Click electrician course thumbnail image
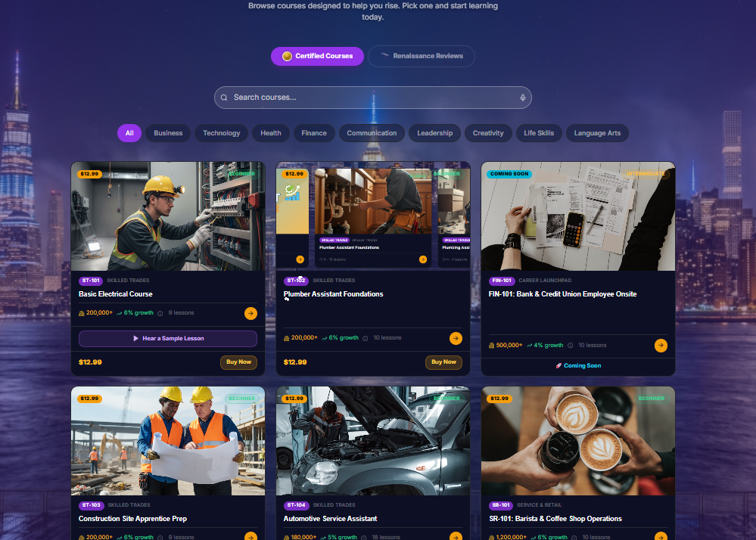The image size is (756, 540). (x=168, y=216)
